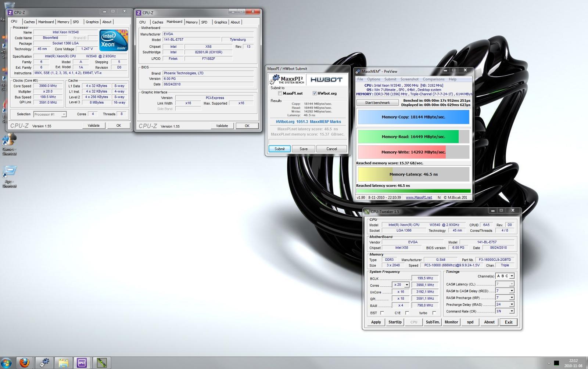The image size is (588, 369).
Task: Open the file explorer taskbar icon
Action: (63, 363)
